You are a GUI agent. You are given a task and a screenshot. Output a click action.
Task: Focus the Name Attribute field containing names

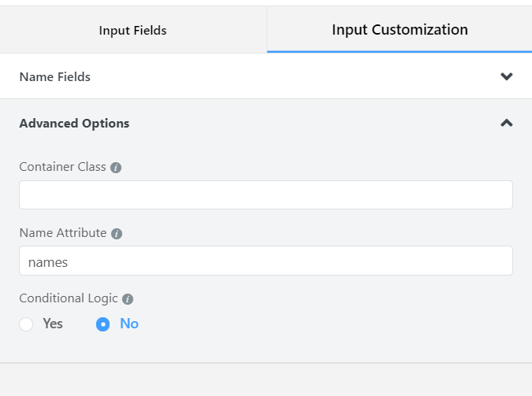tap(266, 261)
